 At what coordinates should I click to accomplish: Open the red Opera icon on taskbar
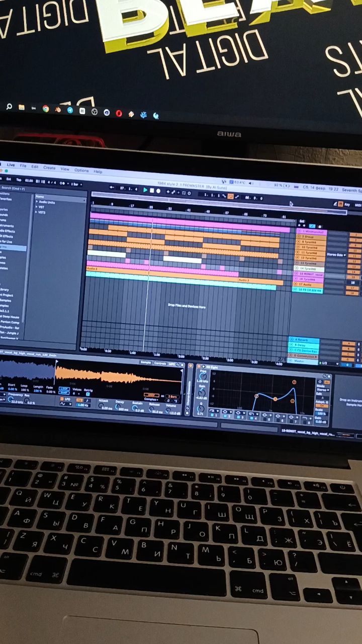point(119,113)
